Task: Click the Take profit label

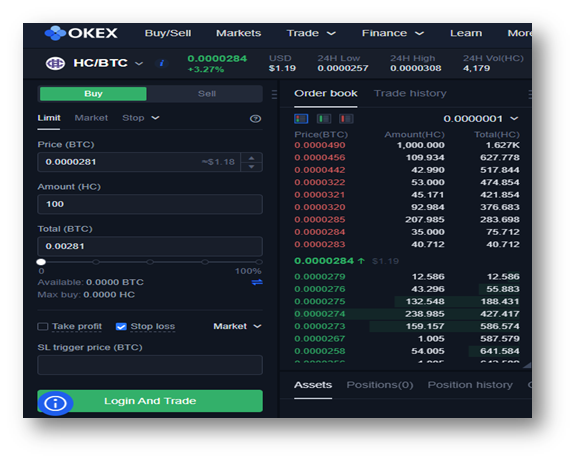Action: click(77, 326)
